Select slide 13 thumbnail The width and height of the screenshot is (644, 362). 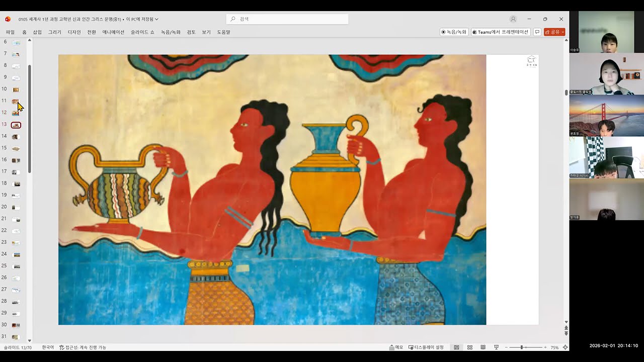coord(16,125)
